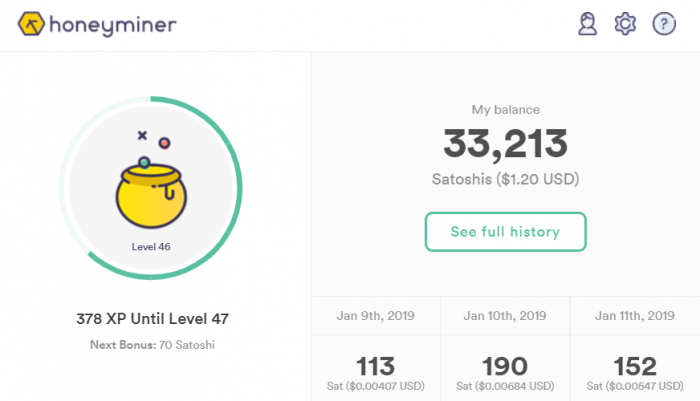Screen dimensions: 700x401
Task: Open the settings gear icon
Action: pyautogui.click(x=625, y=24)
